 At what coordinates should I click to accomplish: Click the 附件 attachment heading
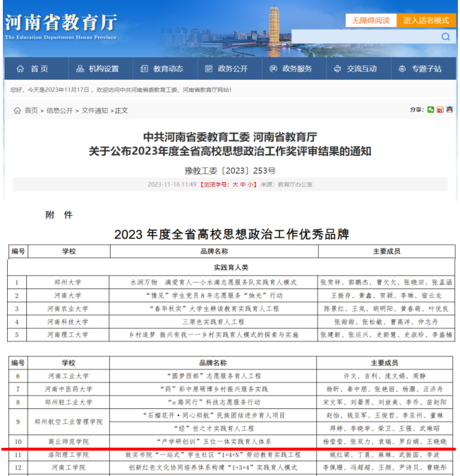[x=59, y=215]
